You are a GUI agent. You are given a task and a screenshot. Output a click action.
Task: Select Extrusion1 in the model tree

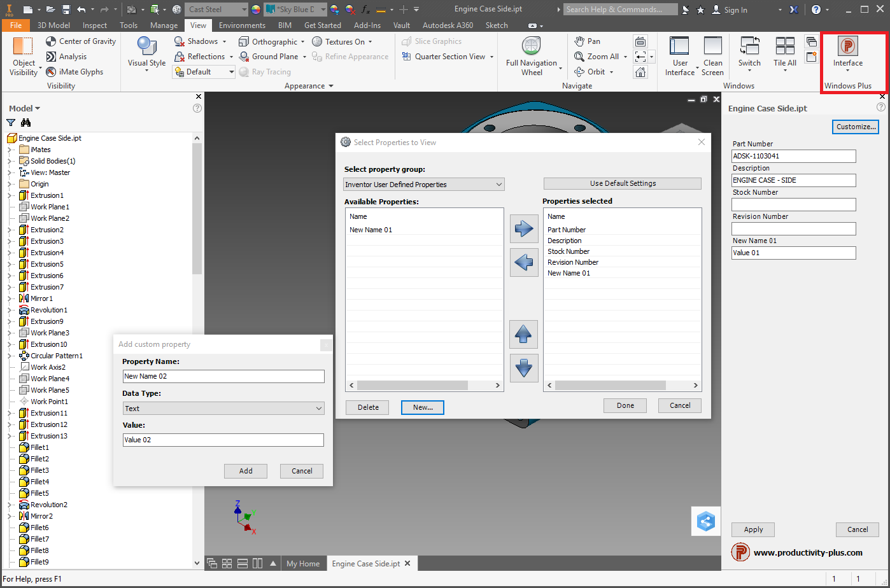(x=47, y=195)
